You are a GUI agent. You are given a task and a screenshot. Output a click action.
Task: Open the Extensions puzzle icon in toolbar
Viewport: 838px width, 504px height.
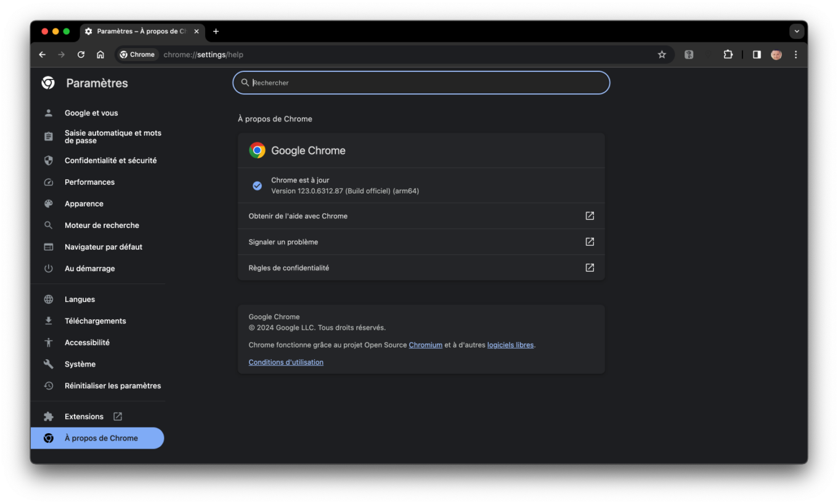tap(728, 55)
